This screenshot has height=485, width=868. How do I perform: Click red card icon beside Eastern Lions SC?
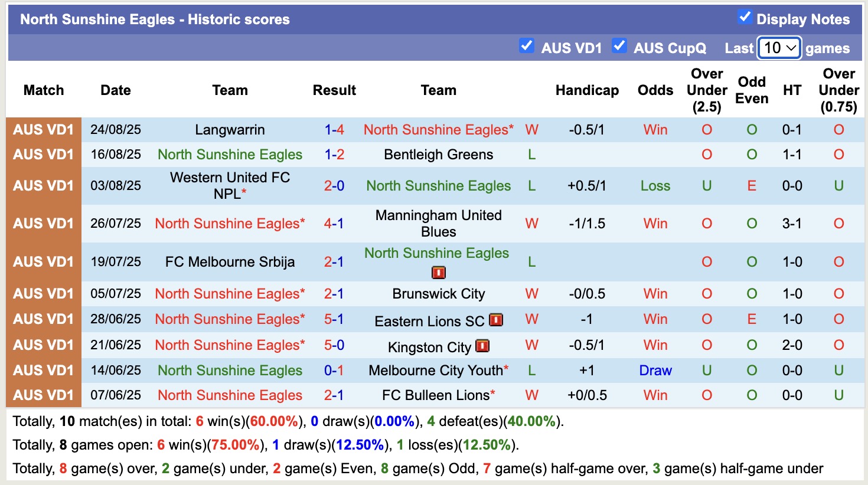coord(496,320)
